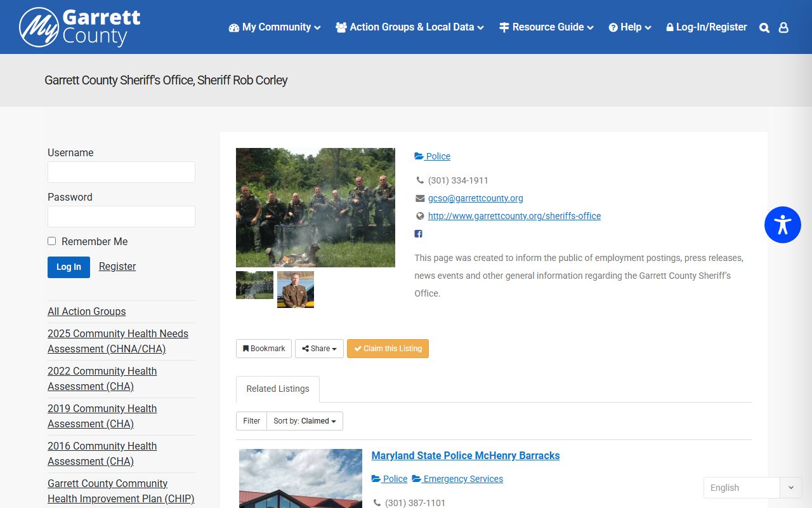This screenshot has height=508, width=812.
Task: Select the sheriff portrait thumbnail
Action: coord(296,290)
